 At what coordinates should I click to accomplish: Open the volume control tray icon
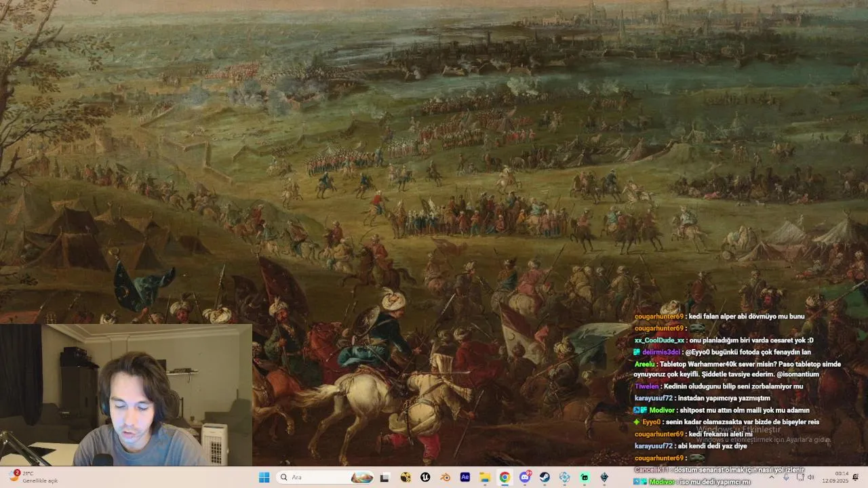coord(811,477)
